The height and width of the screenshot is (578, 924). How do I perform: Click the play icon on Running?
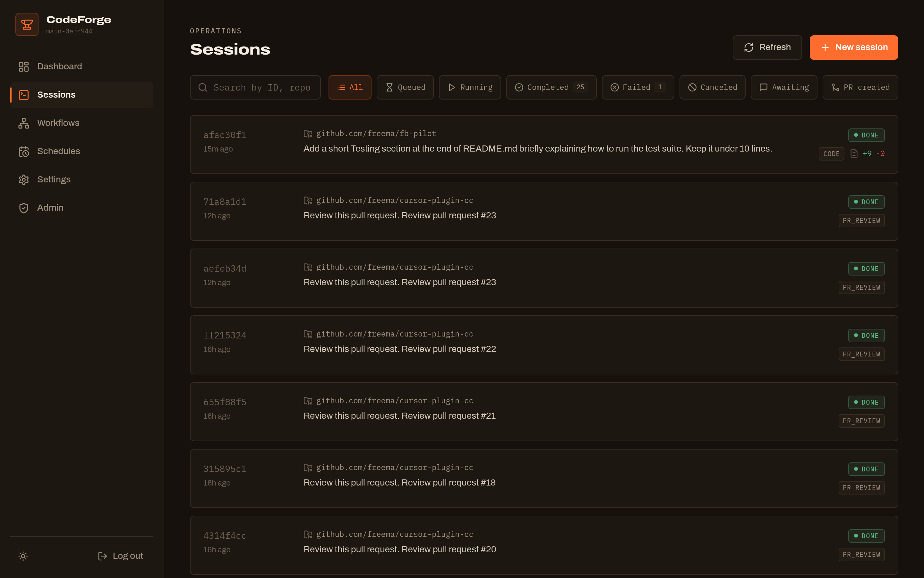452,88
